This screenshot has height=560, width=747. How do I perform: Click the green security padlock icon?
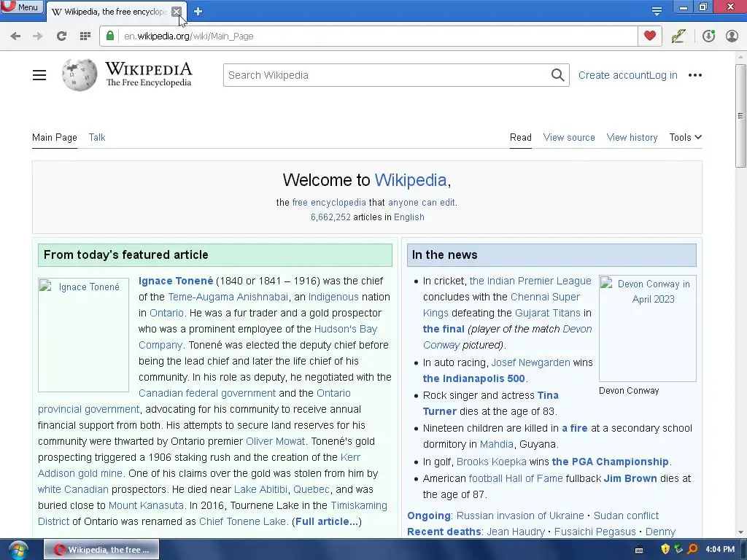coord(110,36)
